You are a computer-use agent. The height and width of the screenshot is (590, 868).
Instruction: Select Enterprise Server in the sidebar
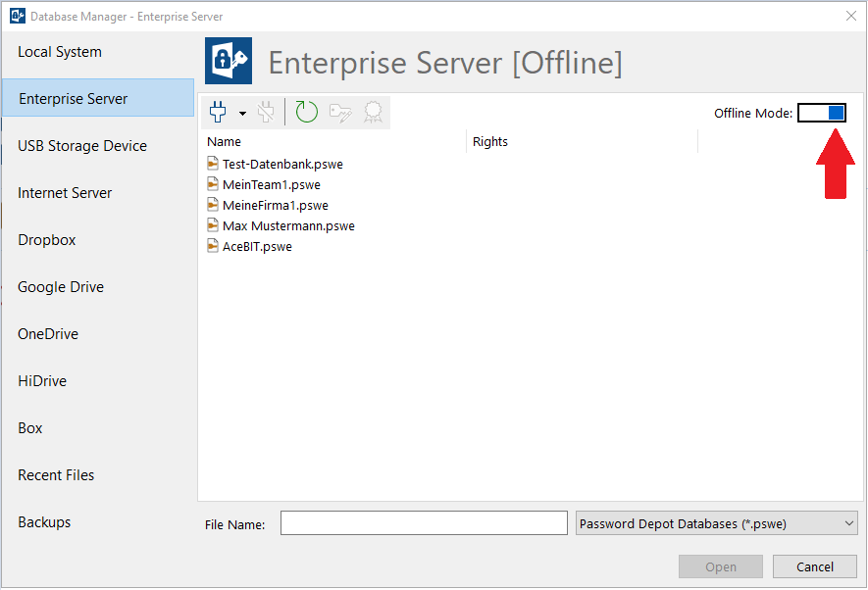[98, 98]
